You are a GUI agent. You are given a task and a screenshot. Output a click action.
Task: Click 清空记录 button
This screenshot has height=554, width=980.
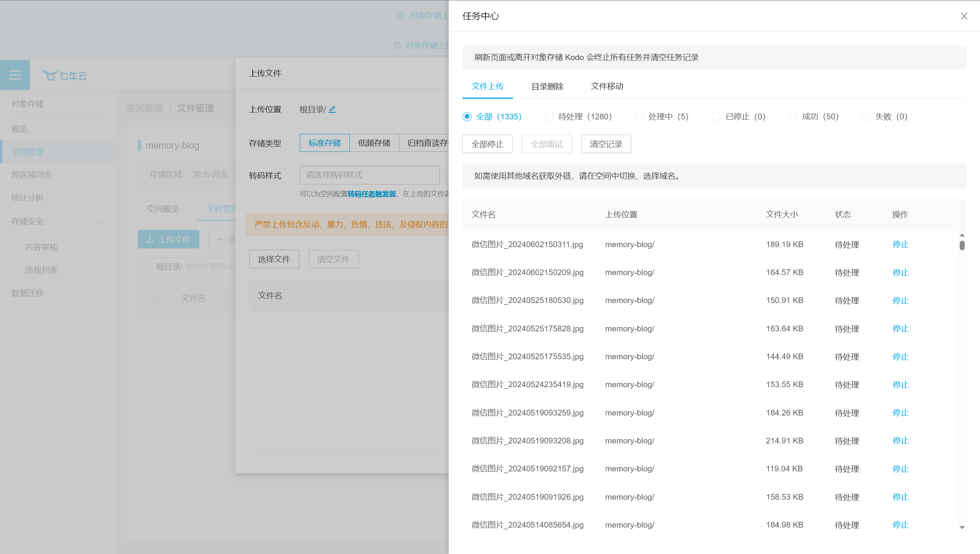606,144
